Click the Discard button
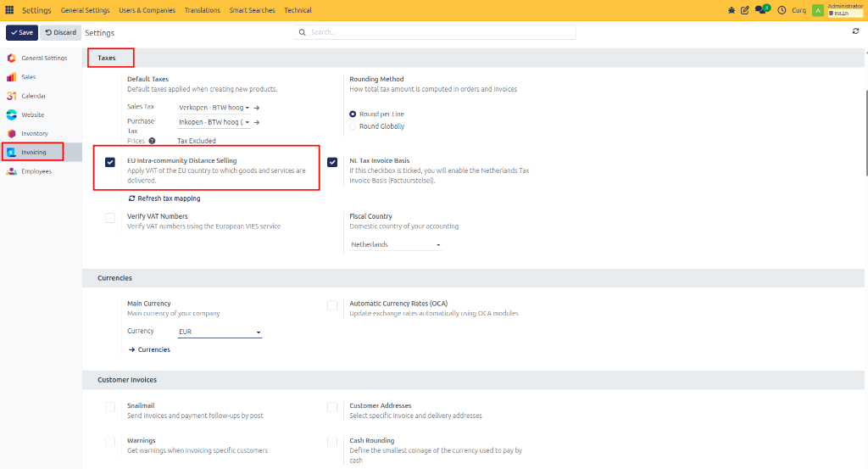868x469 pixels. pyautogui.click(x=60, y=33)
